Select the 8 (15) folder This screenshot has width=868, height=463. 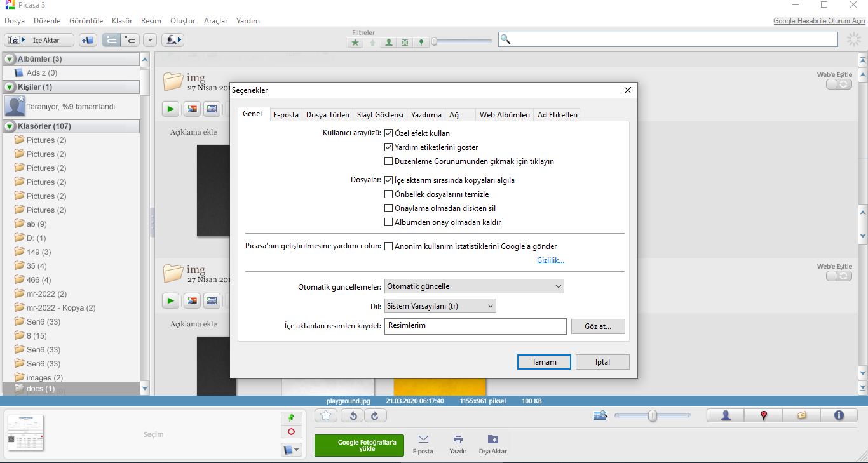[x=36, y=336]
